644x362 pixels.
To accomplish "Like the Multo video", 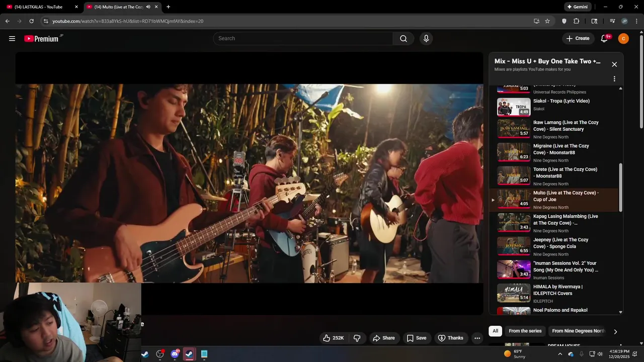I will (334, 338).
